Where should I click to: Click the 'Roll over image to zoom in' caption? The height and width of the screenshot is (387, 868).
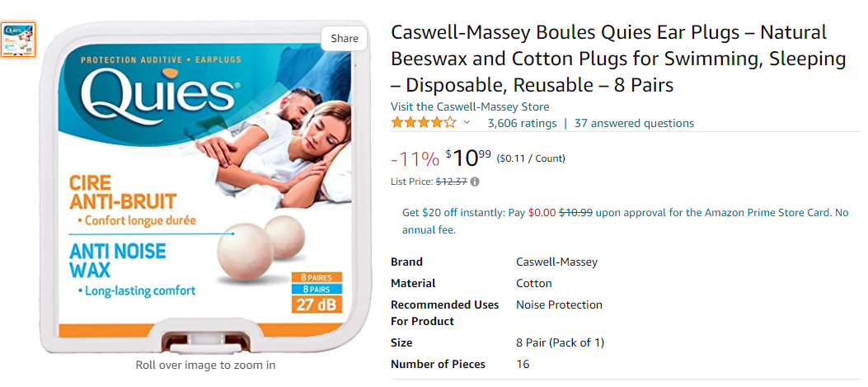[205, 365]
